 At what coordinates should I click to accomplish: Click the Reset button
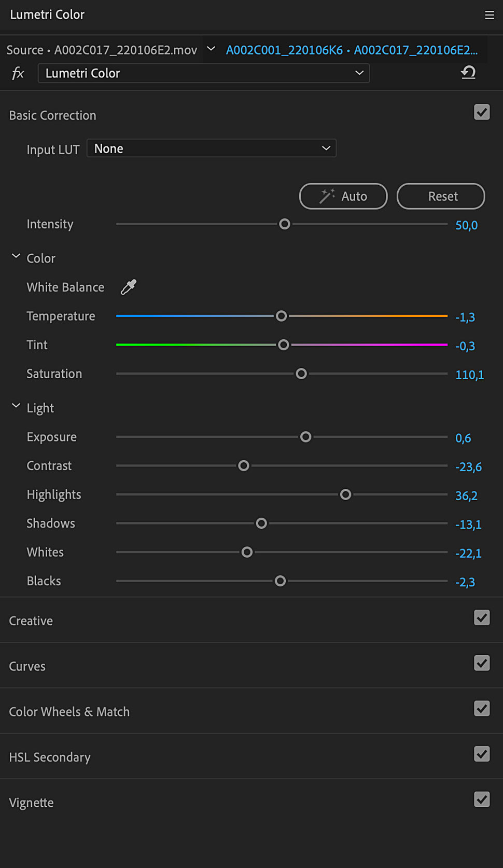[x=441, y=196]
